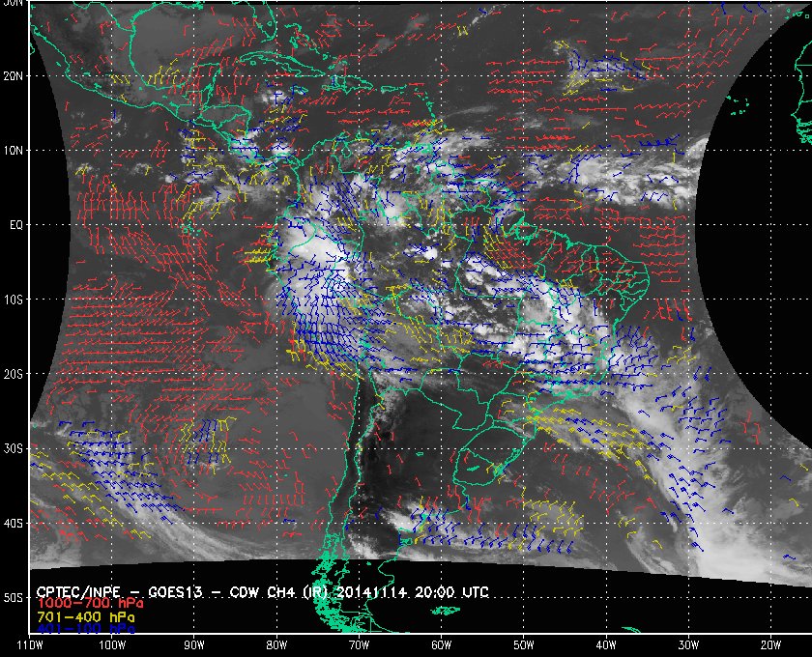
Task: Select the 60W longitude label
Action: [441, 645]
